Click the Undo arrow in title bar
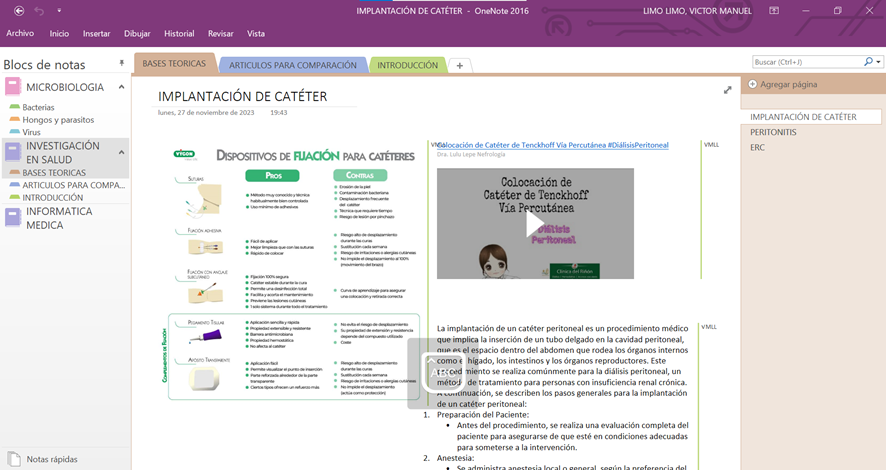This screenshot has height=470, width=886. 39,11
